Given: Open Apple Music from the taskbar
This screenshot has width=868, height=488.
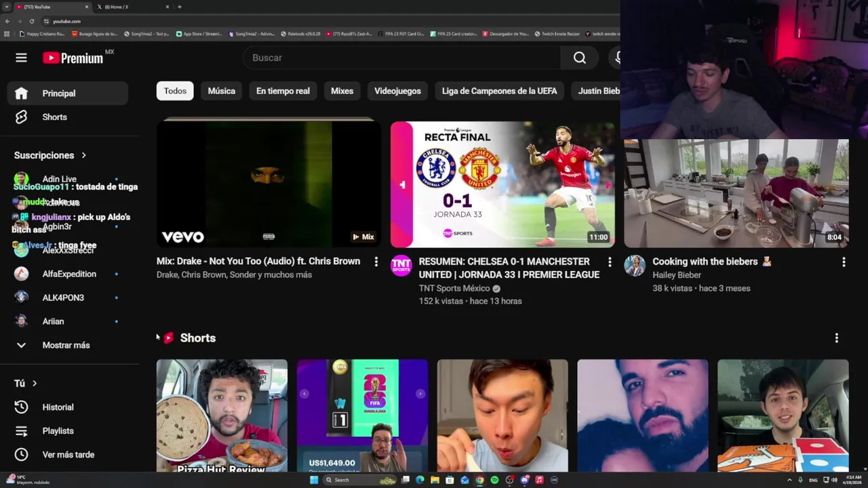Looking at the screenshot, I should click(x=539, y=480).
